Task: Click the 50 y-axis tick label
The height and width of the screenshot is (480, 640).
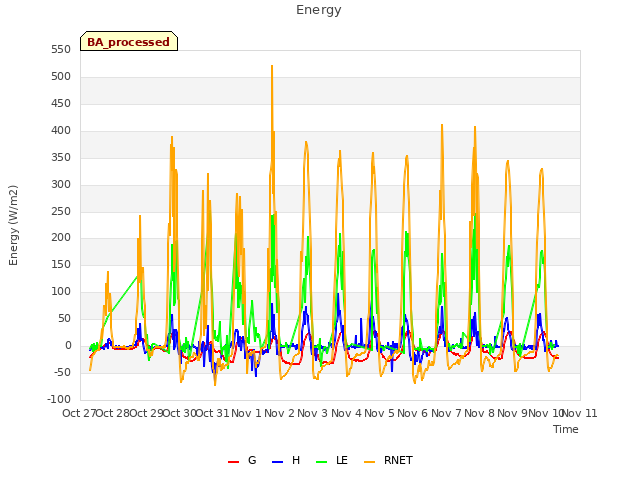Action: (64, 318)
